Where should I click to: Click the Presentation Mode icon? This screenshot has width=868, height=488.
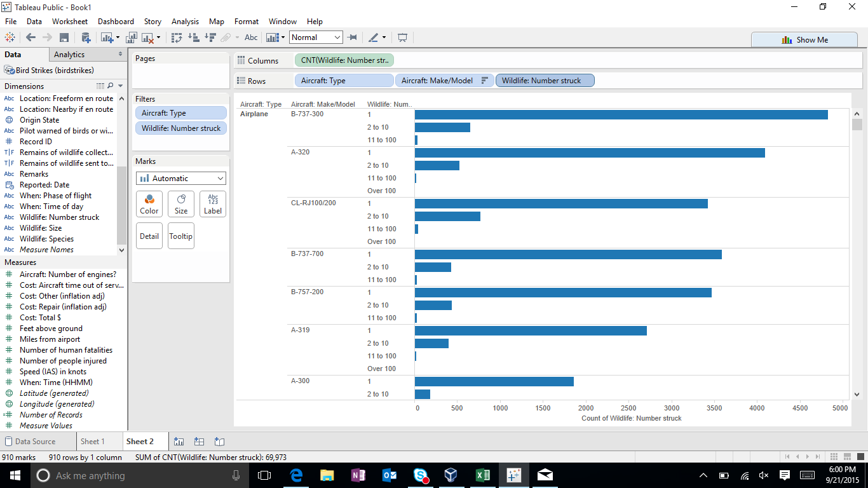tap(402, 37)
